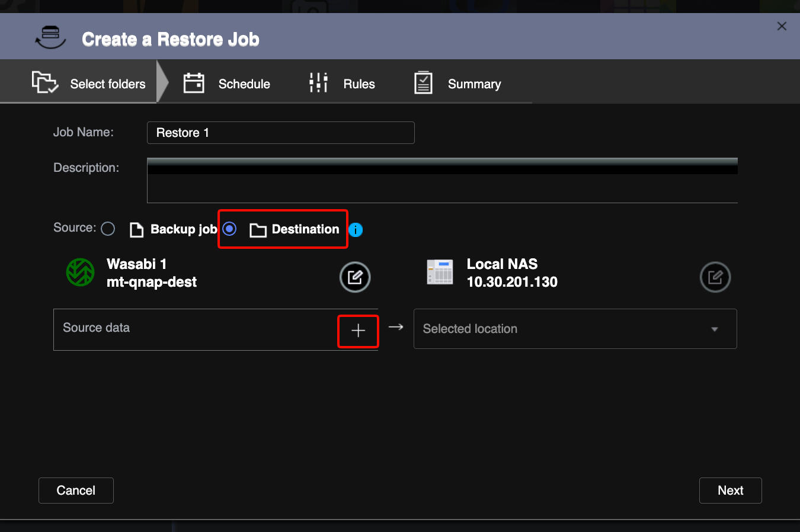
Task: Go to the Summary step tab
Action: (457, 84)
